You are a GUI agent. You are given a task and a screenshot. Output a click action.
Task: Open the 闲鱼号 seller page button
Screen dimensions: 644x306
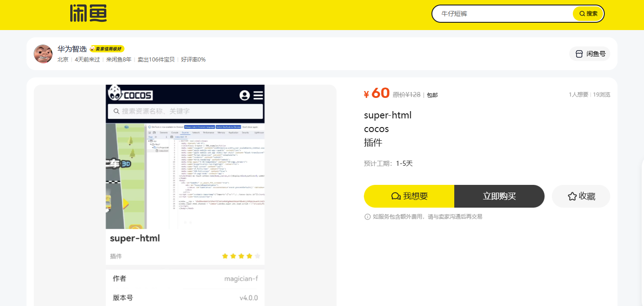[590, 54]
